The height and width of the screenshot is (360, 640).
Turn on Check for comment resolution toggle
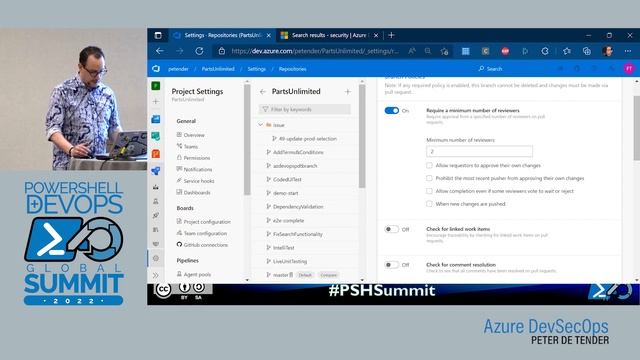pyautogui.click(x=391, y=265)
